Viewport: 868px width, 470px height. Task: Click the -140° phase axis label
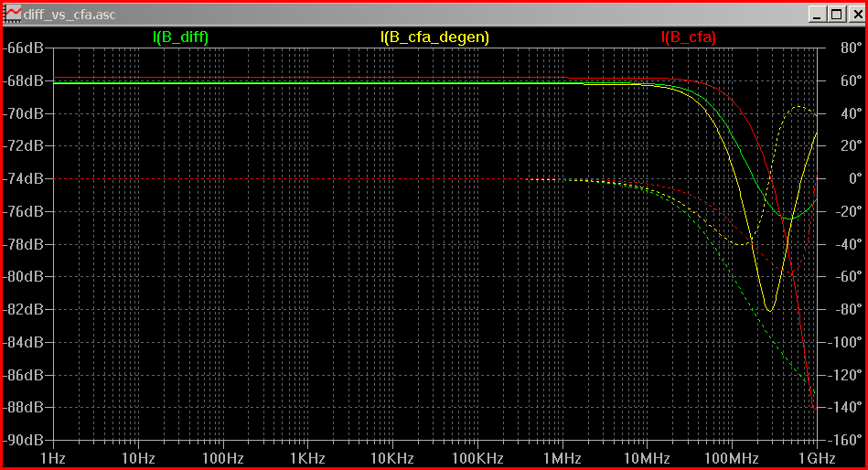tap(843, 407)
